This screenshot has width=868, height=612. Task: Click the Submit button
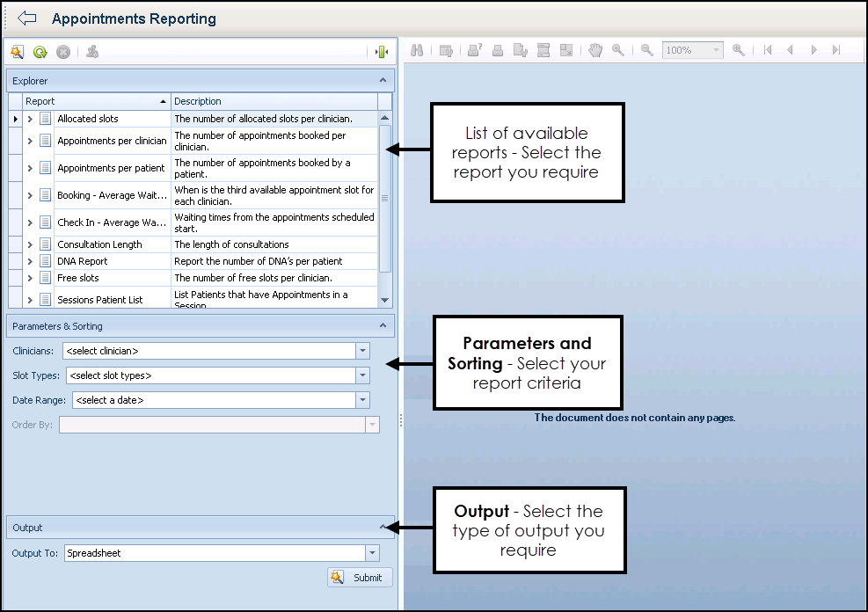(360, 578)
